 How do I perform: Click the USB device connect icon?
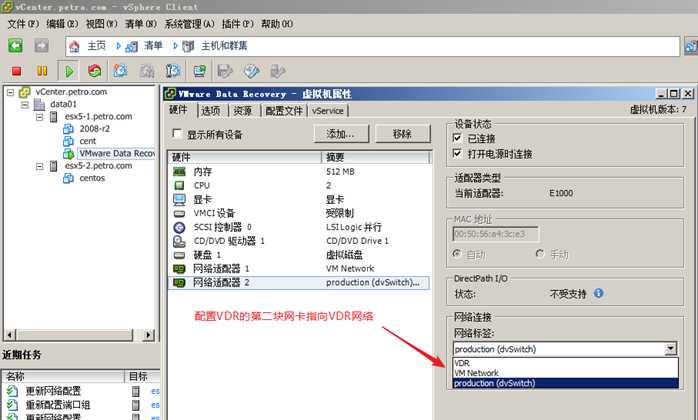tap(277, 71)
